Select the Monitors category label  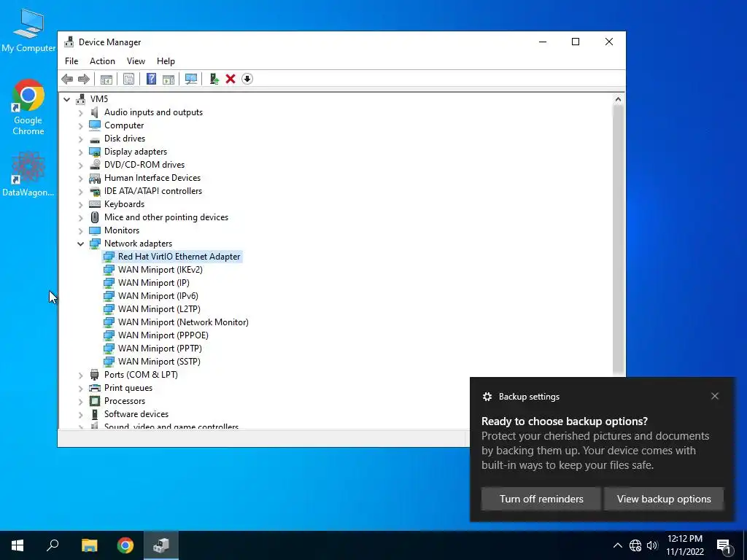tap(122, 230)
